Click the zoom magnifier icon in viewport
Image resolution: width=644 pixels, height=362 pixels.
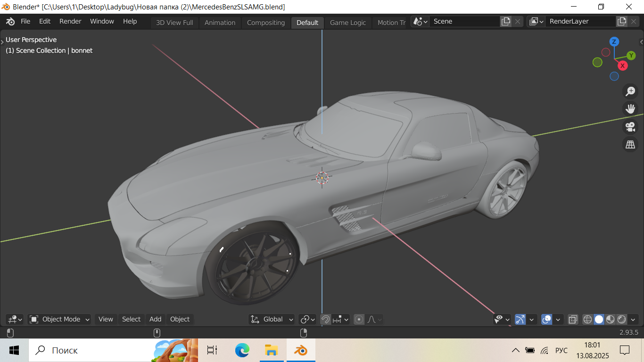[630, 91]
